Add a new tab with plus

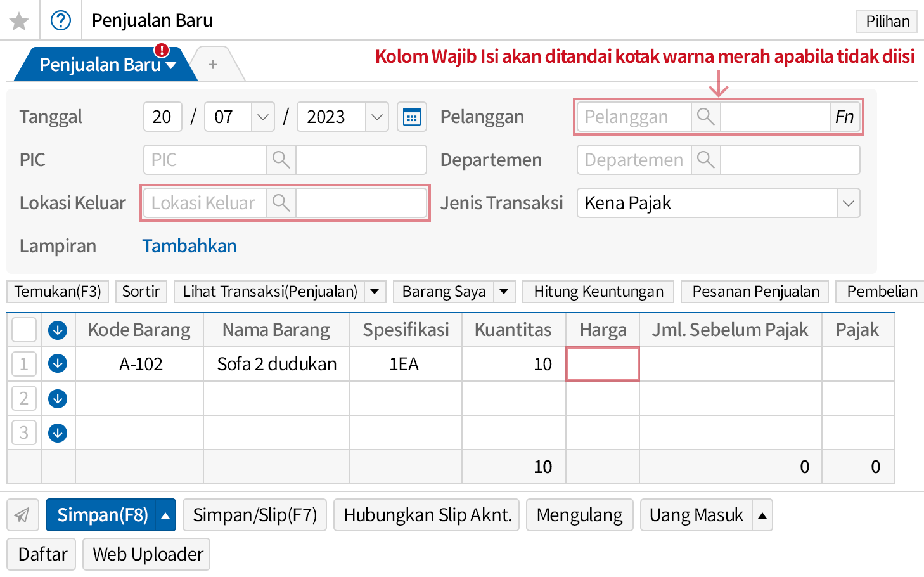pyautogui.click(x=213, y=65)
